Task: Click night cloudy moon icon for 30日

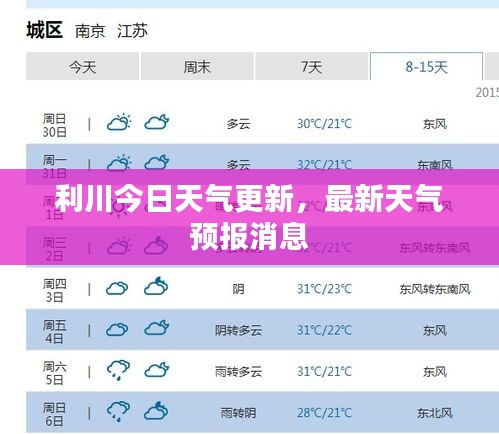Action: 157,122
